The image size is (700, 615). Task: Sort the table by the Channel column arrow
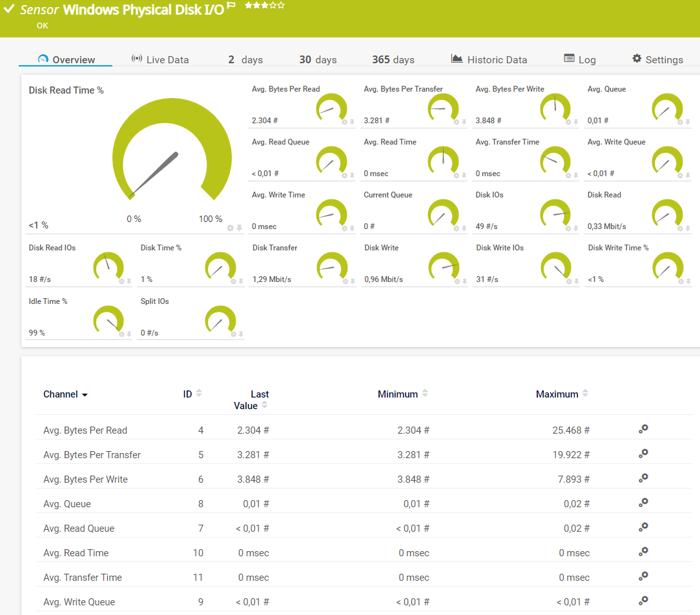click(x=85, y=395)
